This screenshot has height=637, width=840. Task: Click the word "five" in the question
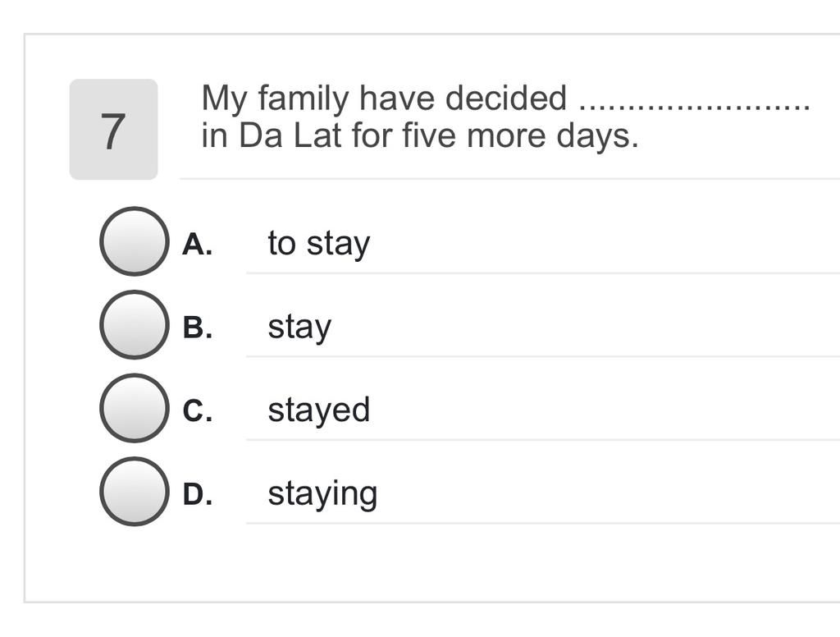coord(430,135)
